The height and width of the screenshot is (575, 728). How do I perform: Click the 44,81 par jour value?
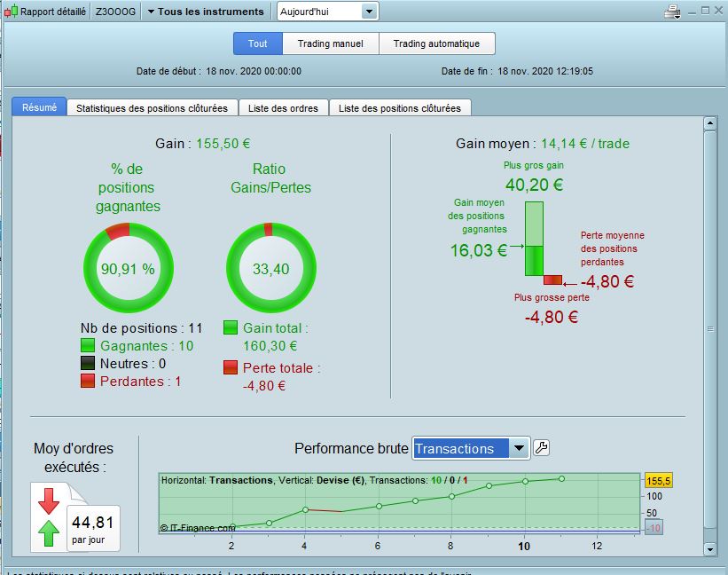point(93,523)
